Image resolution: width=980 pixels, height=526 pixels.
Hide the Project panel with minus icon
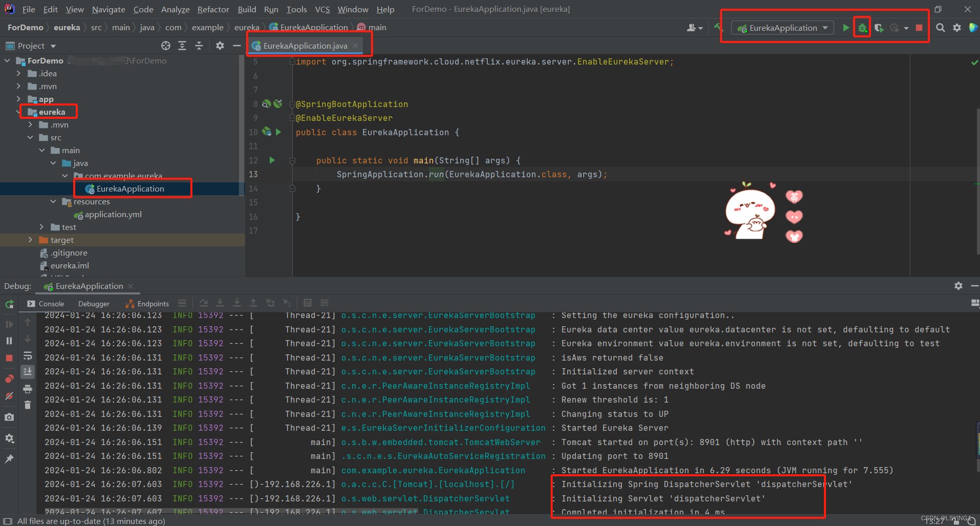236,46
